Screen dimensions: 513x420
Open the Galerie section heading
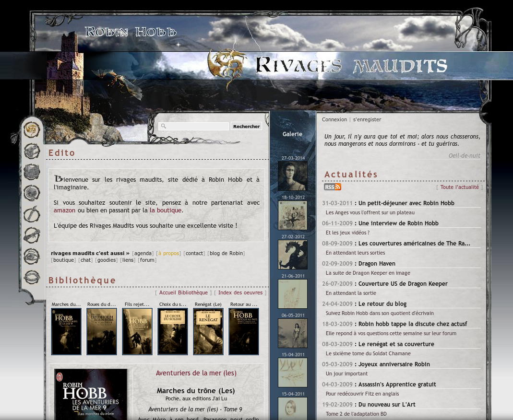pos(292,134)
